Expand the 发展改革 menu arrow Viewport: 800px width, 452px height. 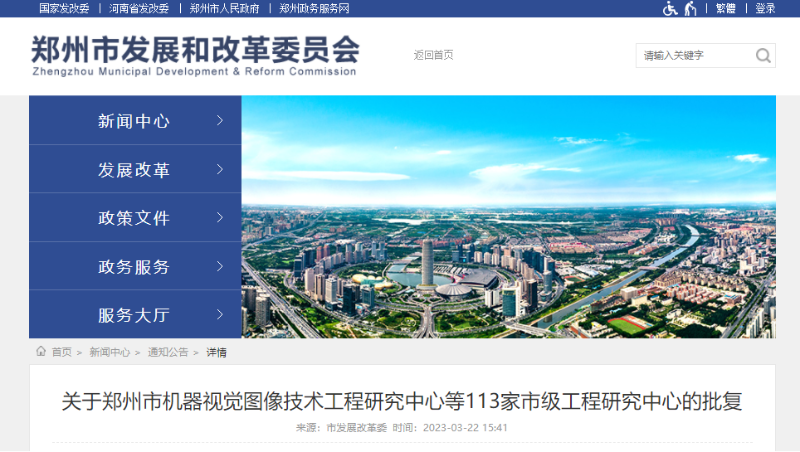(x=220, y=169)
